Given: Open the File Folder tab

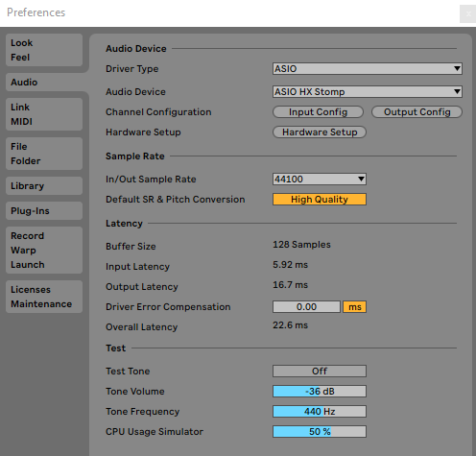Looking at the screenshot, I should (44, 154).
